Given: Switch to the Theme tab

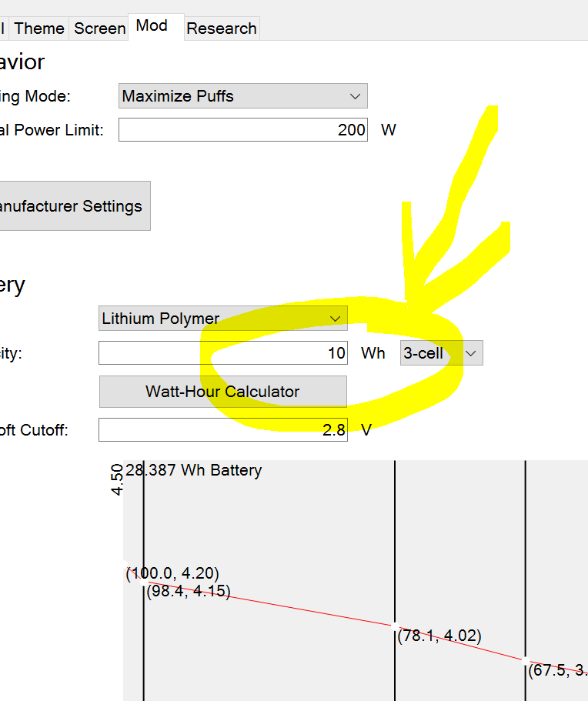Looking at the screenshot, I should click(38, 28).
